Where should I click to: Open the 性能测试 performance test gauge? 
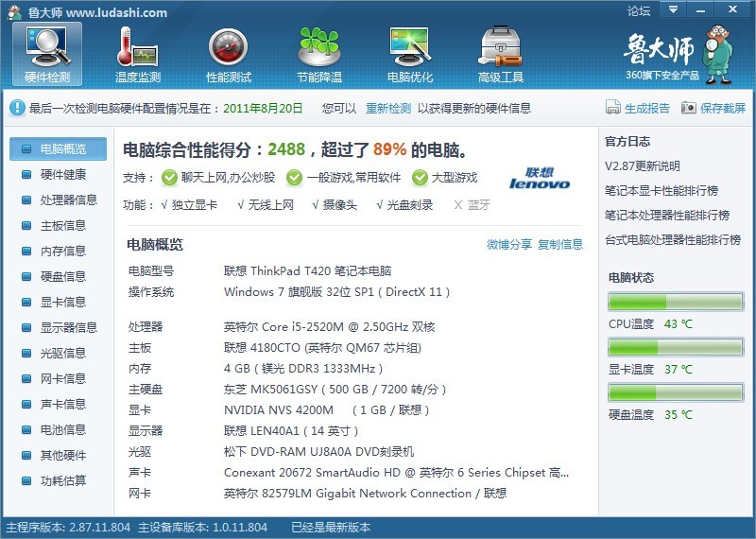pos(228,53)
